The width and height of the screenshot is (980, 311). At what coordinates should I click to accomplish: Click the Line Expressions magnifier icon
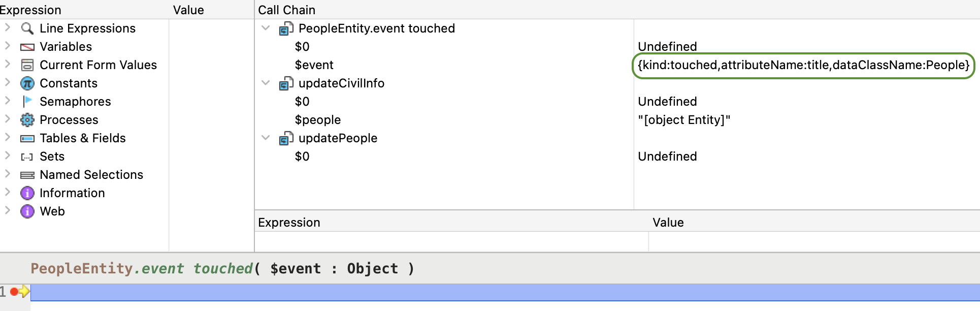coord(27,28)
